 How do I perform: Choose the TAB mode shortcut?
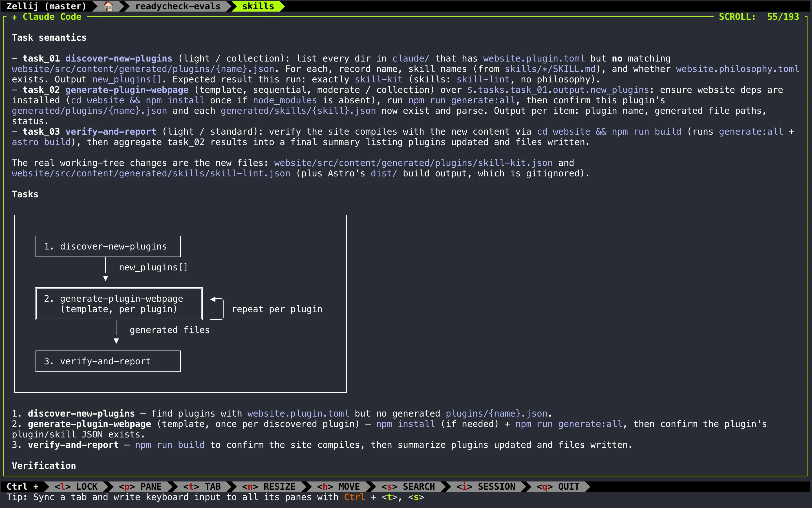coord(202,487)
